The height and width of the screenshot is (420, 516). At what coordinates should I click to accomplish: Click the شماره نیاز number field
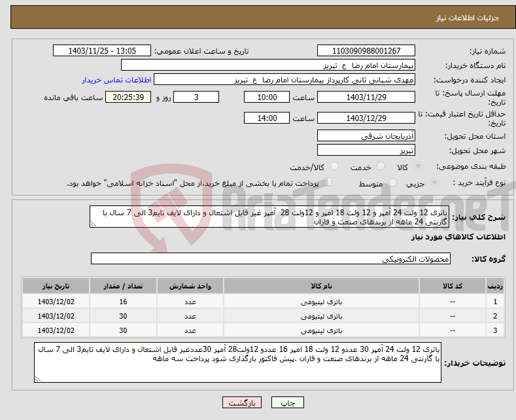point(366,51)
